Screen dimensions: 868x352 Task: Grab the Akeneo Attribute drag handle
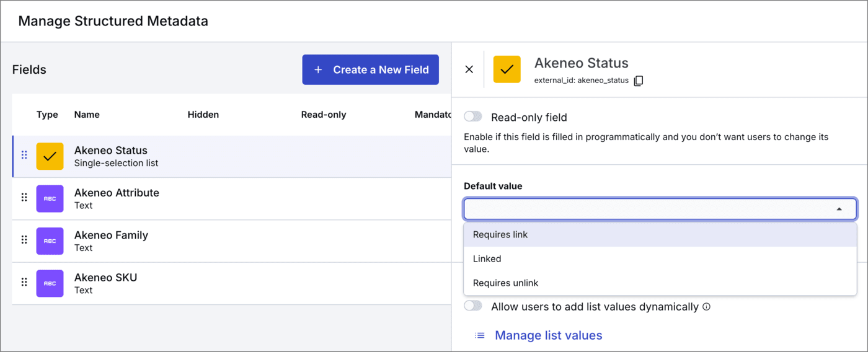click(x=24, y=197)
